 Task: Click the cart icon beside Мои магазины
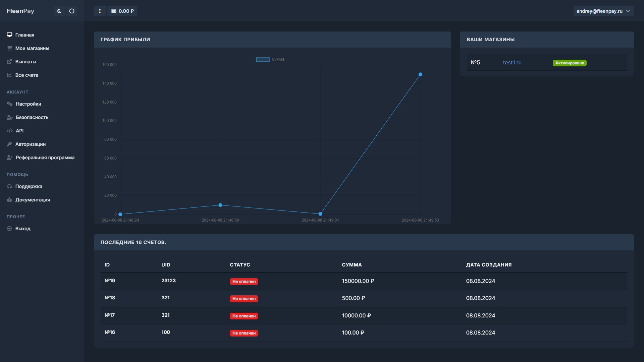pyautogui.click(x=9, y=48)
